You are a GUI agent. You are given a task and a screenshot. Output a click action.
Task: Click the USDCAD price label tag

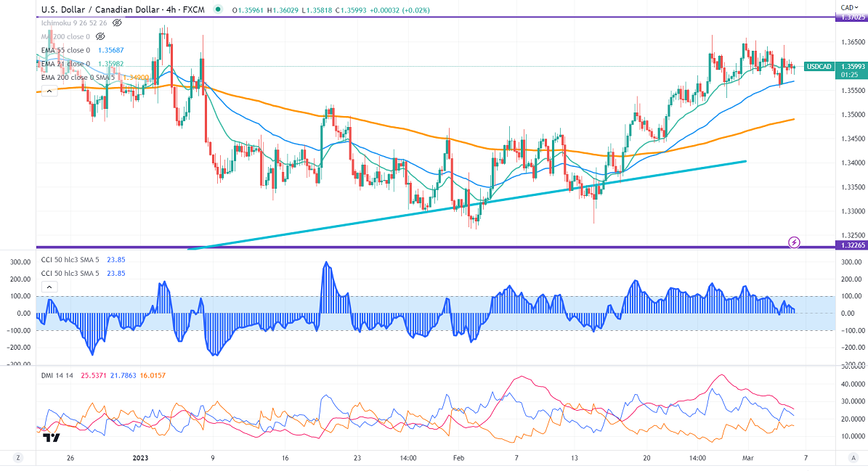click(819, 67)
